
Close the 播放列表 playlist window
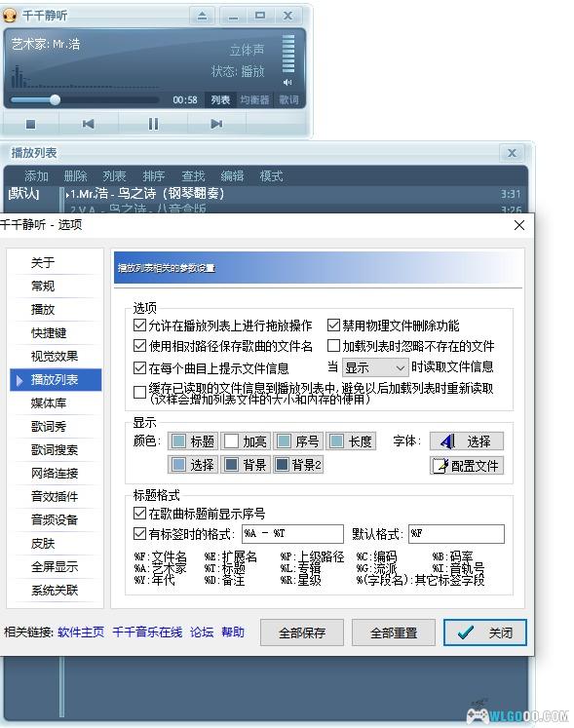click(x=512, y=153)
